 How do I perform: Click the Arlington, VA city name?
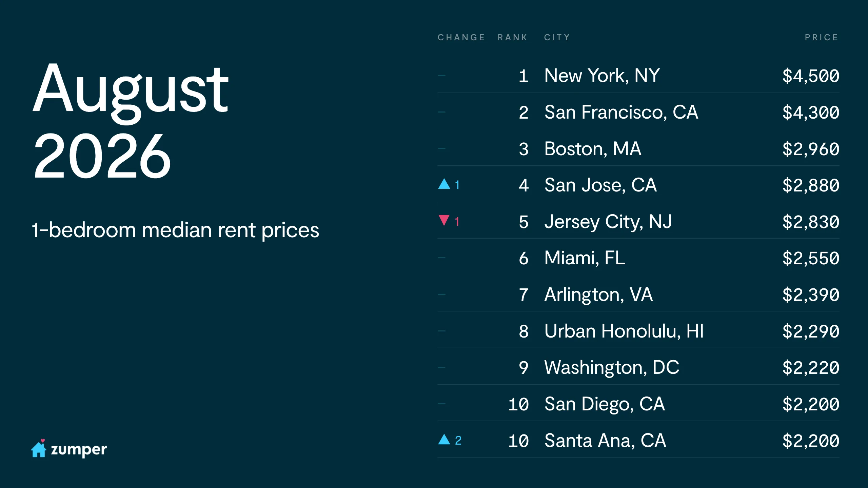(598, 294)
